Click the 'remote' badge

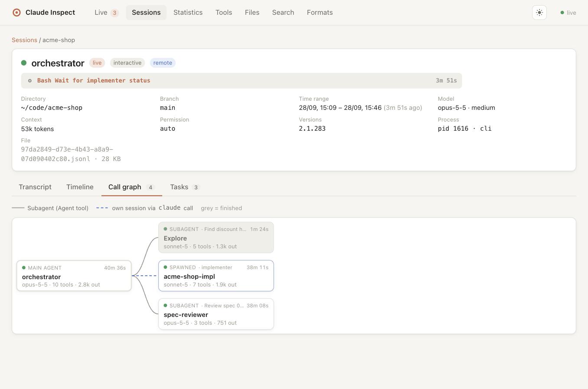163,63
